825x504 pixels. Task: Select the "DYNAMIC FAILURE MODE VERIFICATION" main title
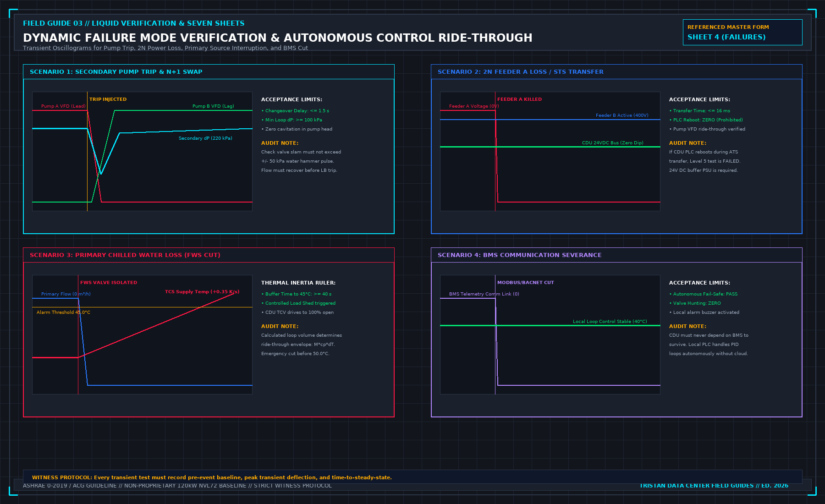tap(278, 38)
